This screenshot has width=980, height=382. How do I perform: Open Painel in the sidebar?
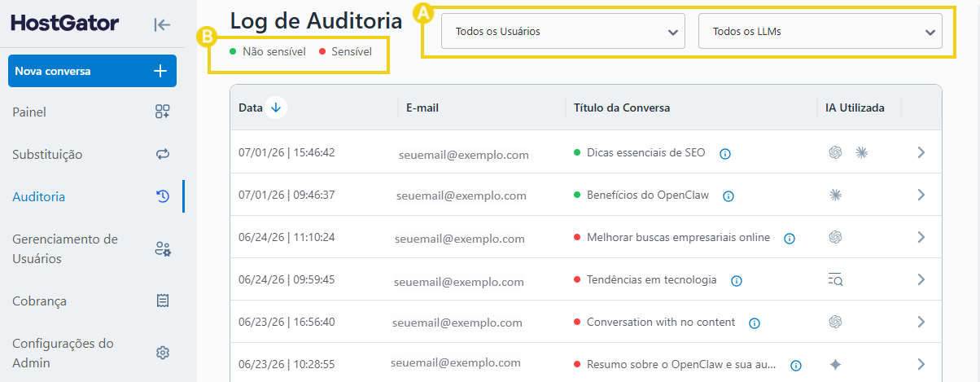[29, 112]
